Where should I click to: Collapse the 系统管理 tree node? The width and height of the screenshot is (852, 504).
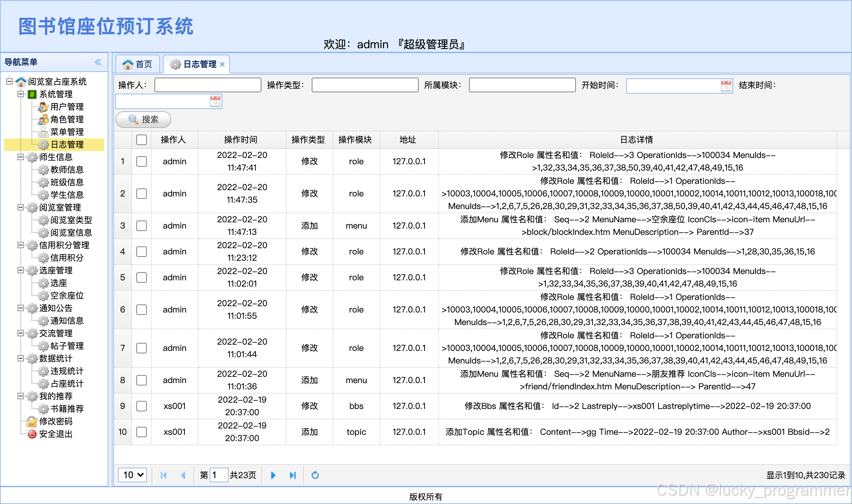tap(21, 94)
